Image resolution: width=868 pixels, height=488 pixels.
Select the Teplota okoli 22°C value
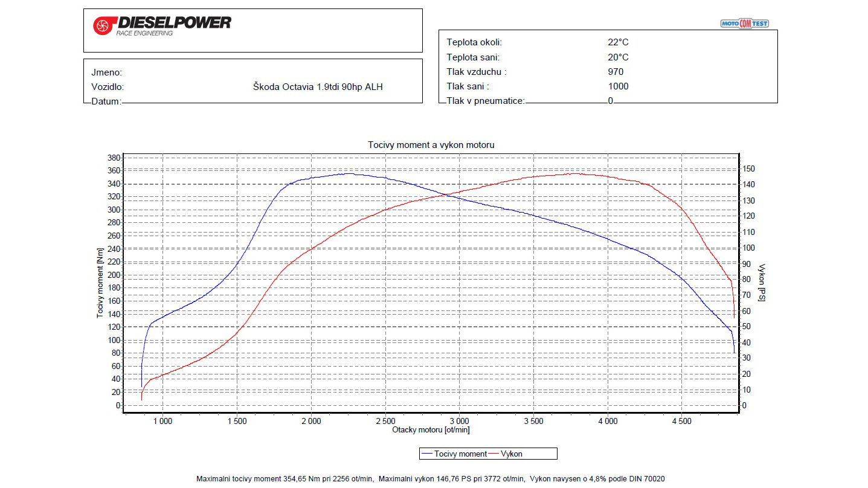618,42
